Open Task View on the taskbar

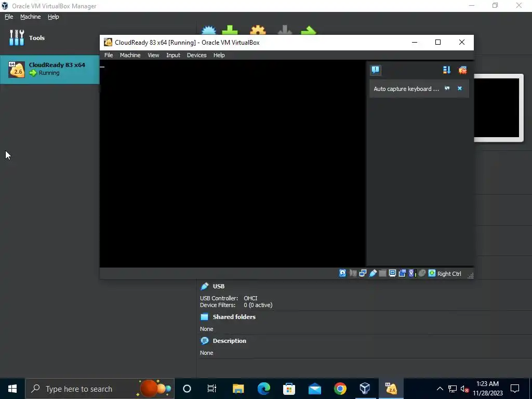point(212,389)
